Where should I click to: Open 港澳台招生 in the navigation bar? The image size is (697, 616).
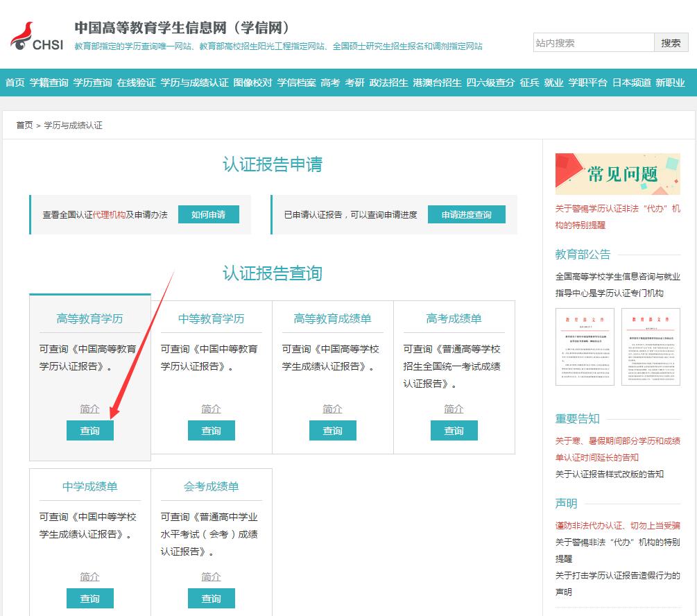pyautogui.click(x=437, y=83)
